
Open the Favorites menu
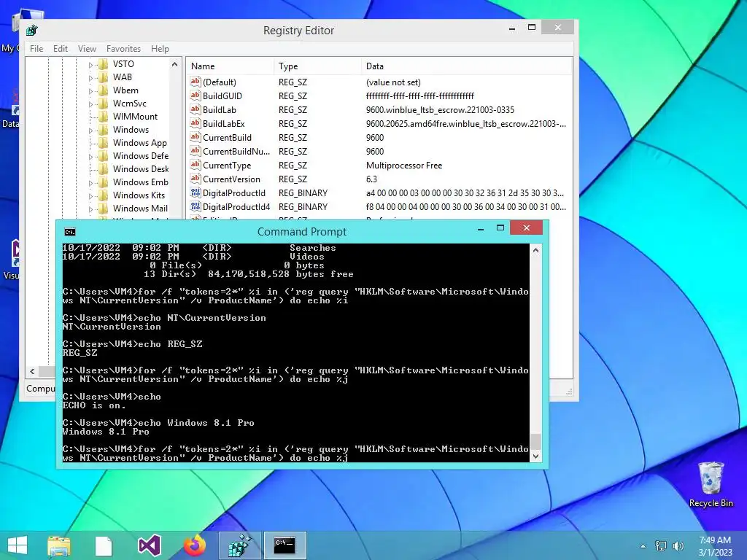[x=123, y=49]
